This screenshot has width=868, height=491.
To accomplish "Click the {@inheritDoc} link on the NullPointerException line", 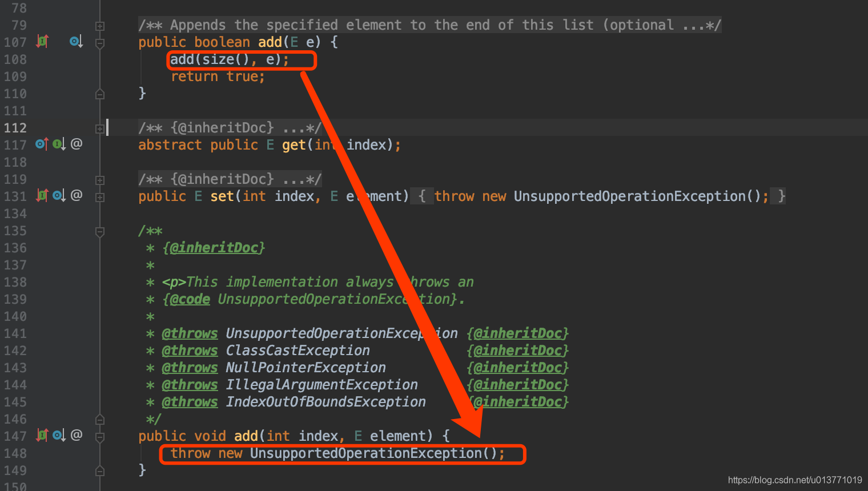I will tap(518, 368).
